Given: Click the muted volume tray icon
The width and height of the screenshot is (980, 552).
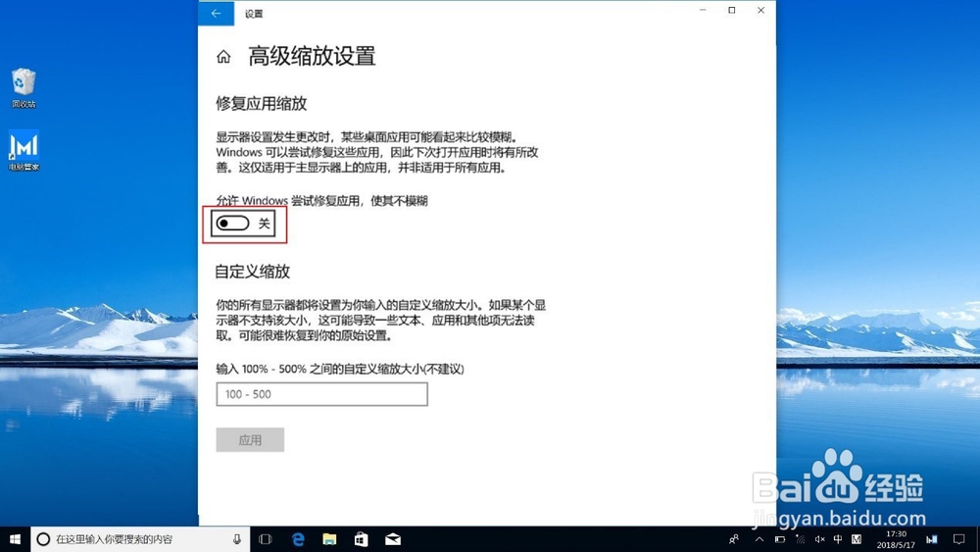Looking at the screenshot, I should click(x=819, y=539).
